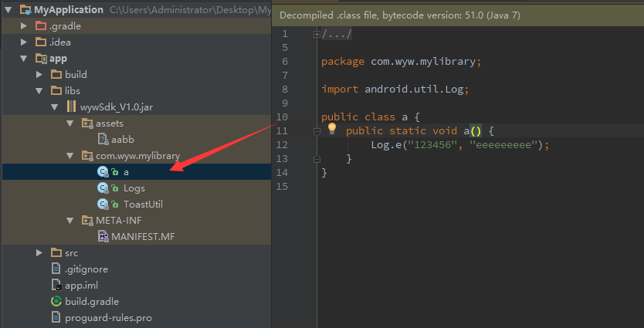Image resolution: width=644 pixels, height=328 pixels.
Task: Click the "eeeeeeeee" string literal
Action: [x=503, y=144]
